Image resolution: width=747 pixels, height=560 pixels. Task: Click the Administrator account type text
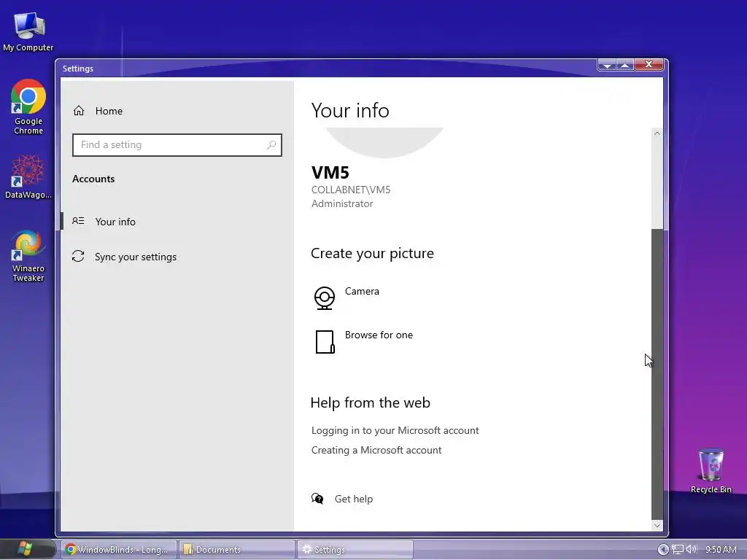pos(342,203)
